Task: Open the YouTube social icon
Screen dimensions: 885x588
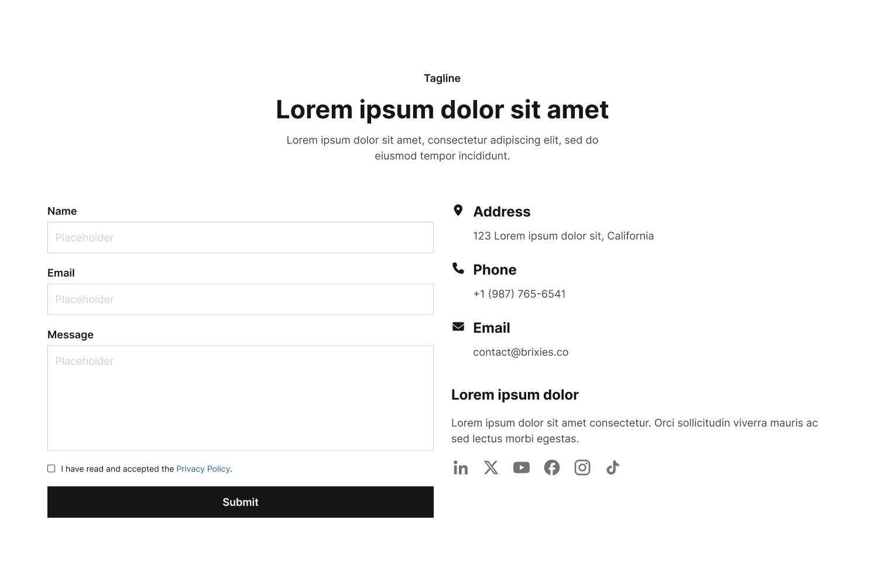Action: (522, 467)
